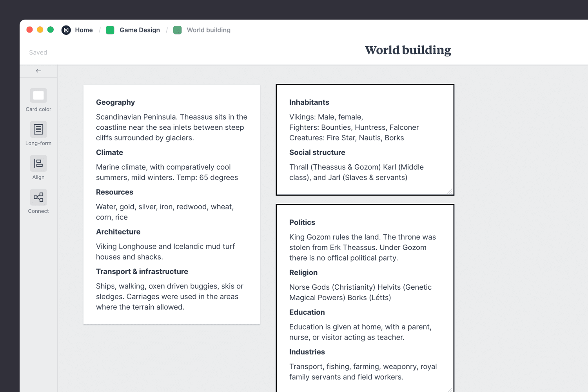Select the Politics card
Image resolution: width=588 pixels, height=392 pixels.
pos(365,298)
